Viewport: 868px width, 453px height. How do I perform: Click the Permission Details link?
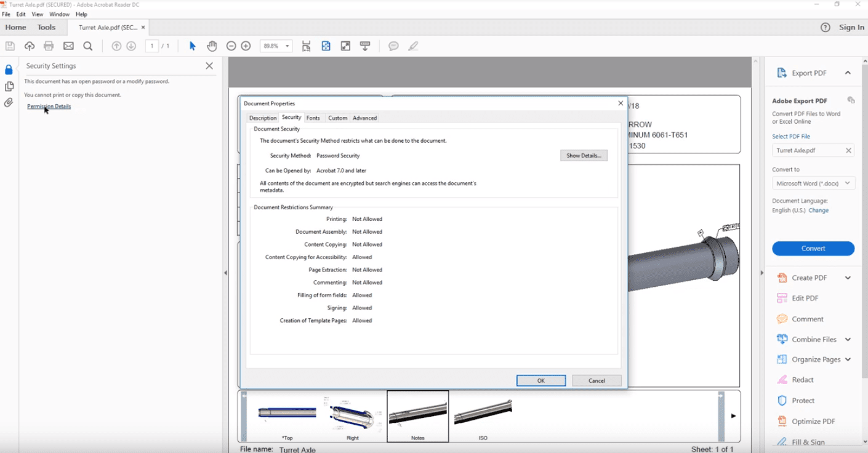[x=49, y=106]
